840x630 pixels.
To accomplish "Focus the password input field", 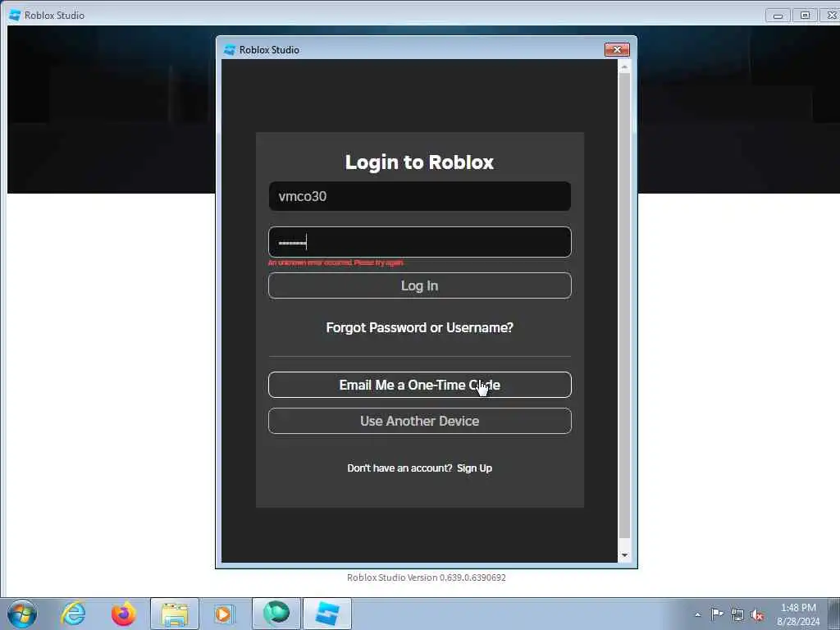I will coord(419,242).
